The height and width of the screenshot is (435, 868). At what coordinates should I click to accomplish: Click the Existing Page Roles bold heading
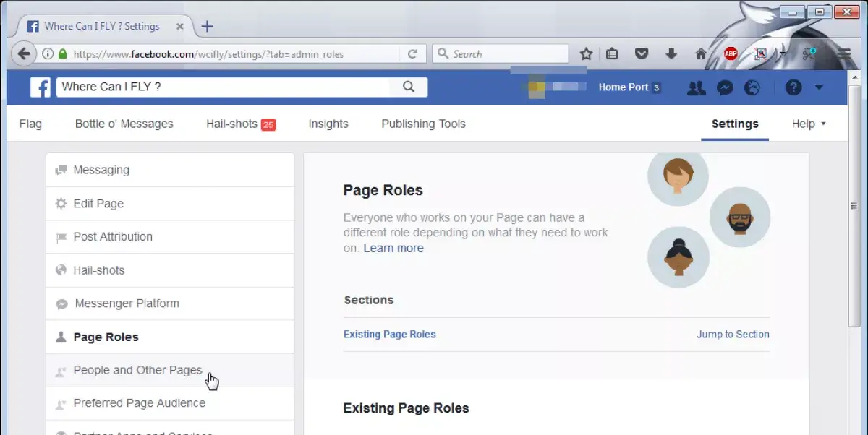click(x=407, y=408)
